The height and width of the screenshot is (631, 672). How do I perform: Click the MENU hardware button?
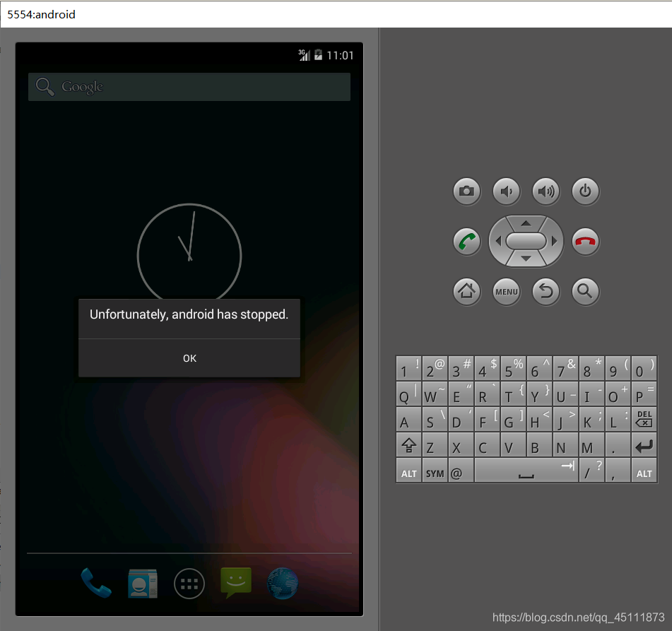[x=506, y=292]
